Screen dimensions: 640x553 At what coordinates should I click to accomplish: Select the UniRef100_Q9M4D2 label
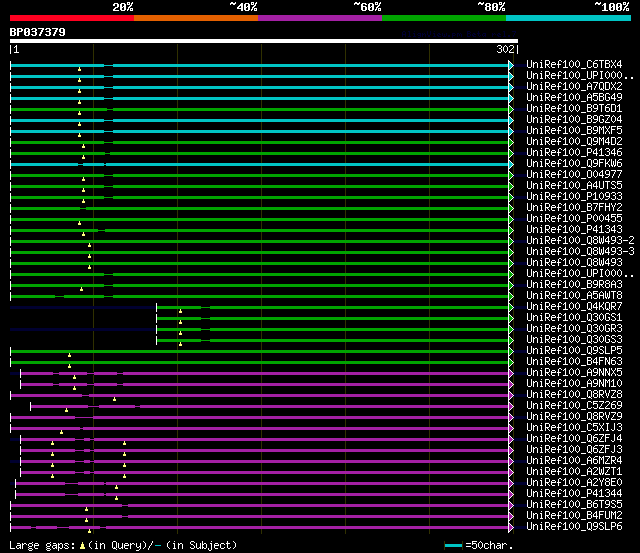[574, 142]
